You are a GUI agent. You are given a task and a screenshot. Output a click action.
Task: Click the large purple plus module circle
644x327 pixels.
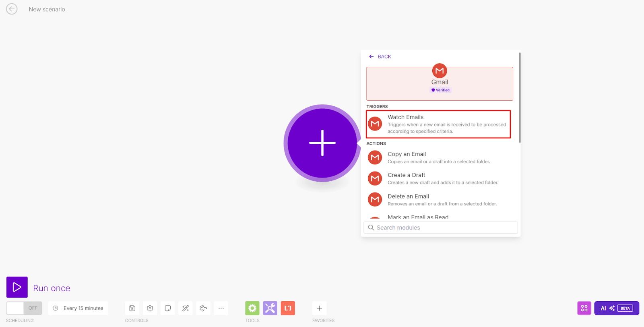[x=322, y=143]
